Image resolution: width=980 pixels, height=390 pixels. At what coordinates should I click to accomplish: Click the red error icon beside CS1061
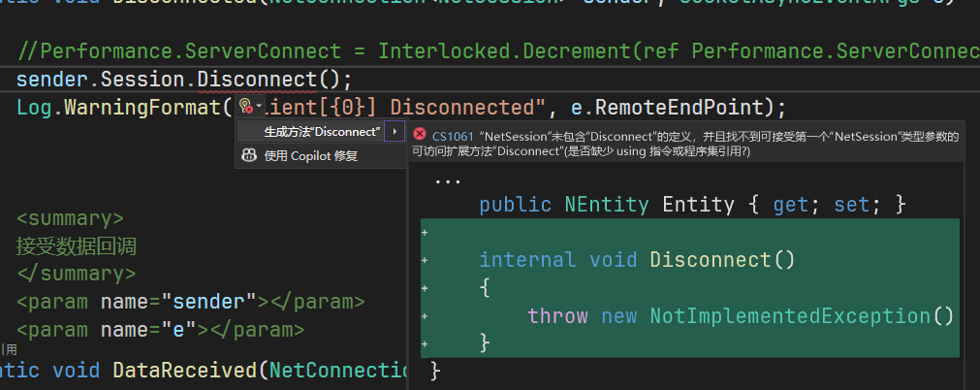coord(419,136)
